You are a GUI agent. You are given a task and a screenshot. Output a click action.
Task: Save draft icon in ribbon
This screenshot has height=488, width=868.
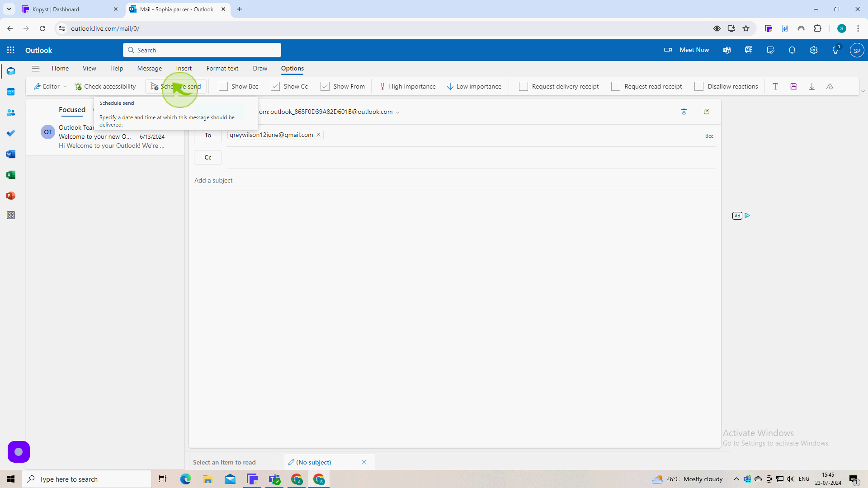pyautogui.click(x=793, y=86)
